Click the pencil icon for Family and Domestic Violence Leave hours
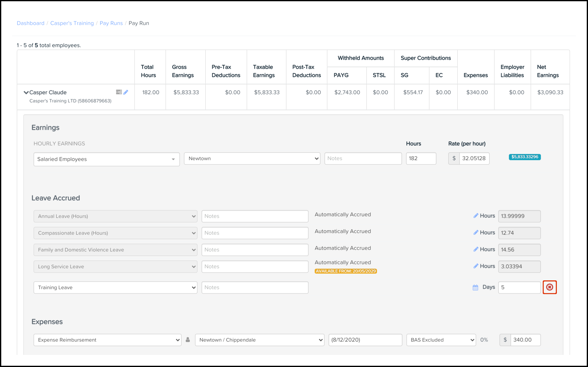The image size is (588, 367). pos(476,249)
